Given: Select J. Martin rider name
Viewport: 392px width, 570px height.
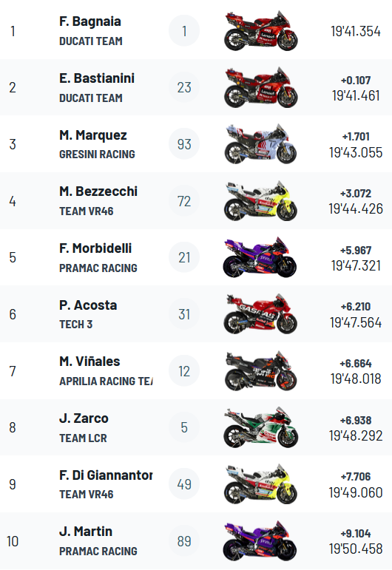Looking at the screenshot, I should click(86, 532).
